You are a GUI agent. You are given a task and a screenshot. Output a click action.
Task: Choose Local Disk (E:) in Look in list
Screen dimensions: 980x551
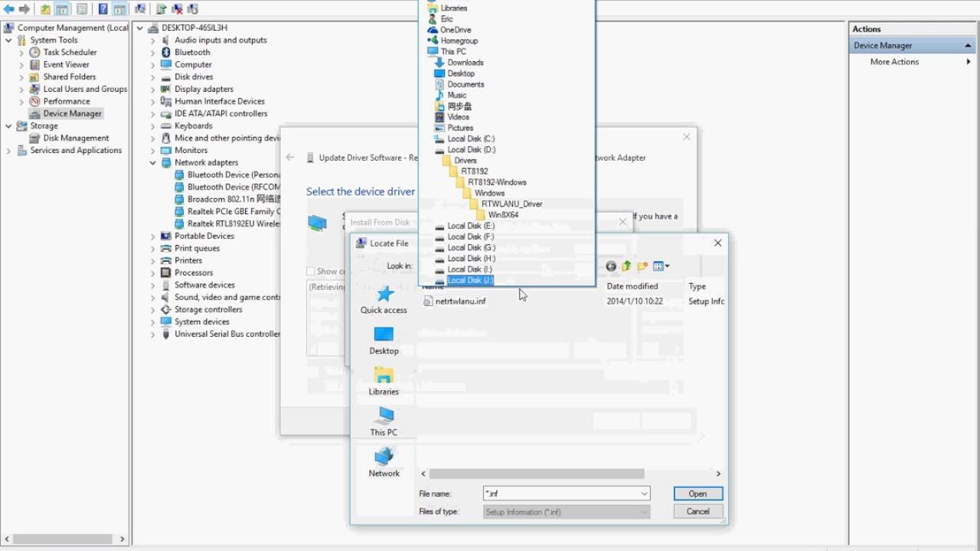[x=471, y=227]
